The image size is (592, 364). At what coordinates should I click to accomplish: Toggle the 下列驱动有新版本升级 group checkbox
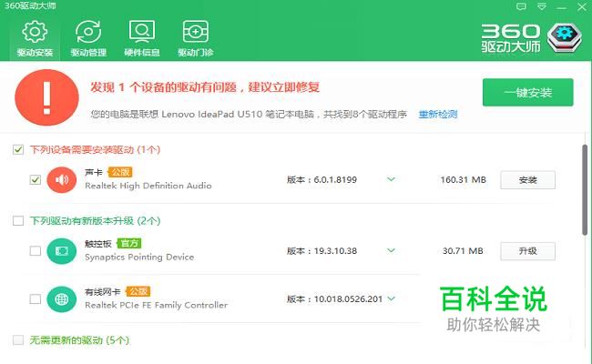click(18, 220)
